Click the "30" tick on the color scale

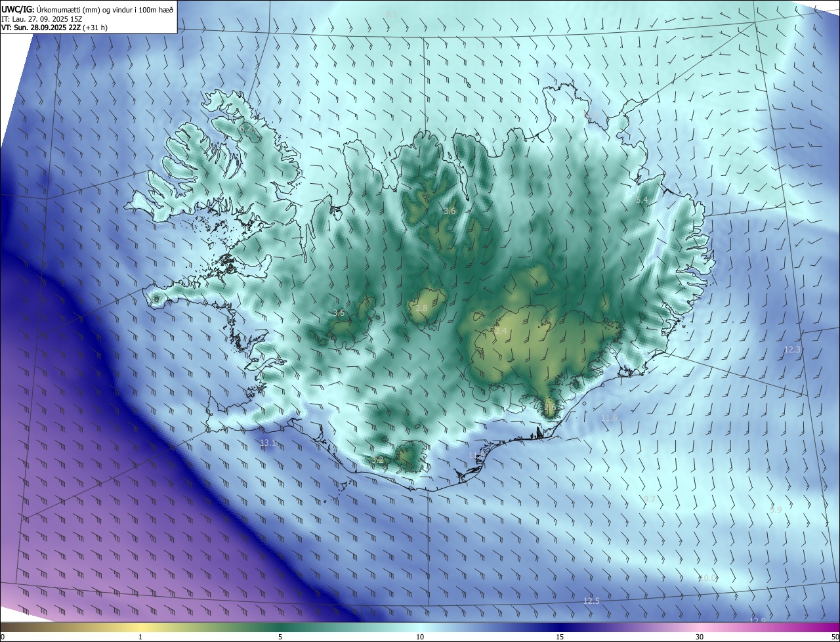pos(700,637)
